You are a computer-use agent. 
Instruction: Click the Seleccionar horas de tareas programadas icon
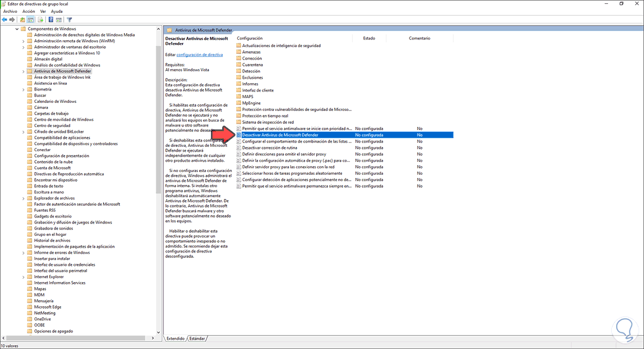coord(239,174)
